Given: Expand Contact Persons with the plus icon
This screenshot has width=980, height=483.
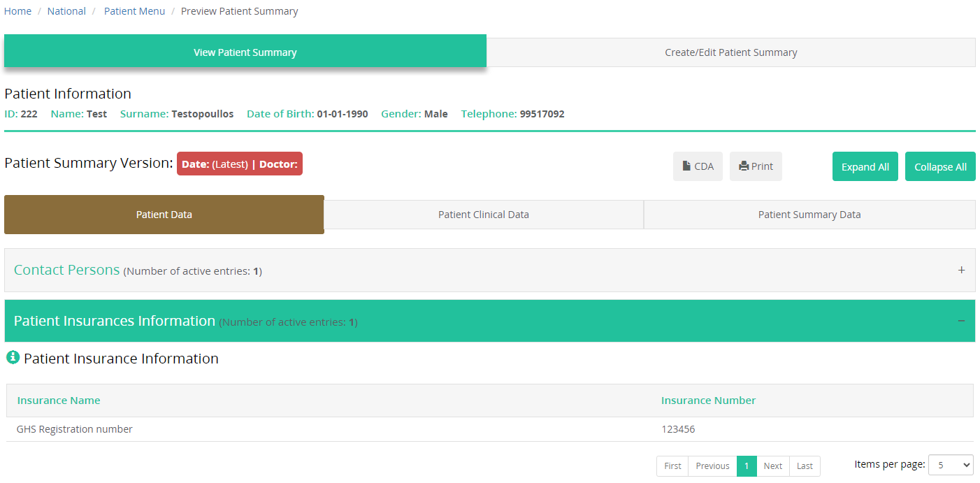Looking at the screenshot, I should point(961,270).
